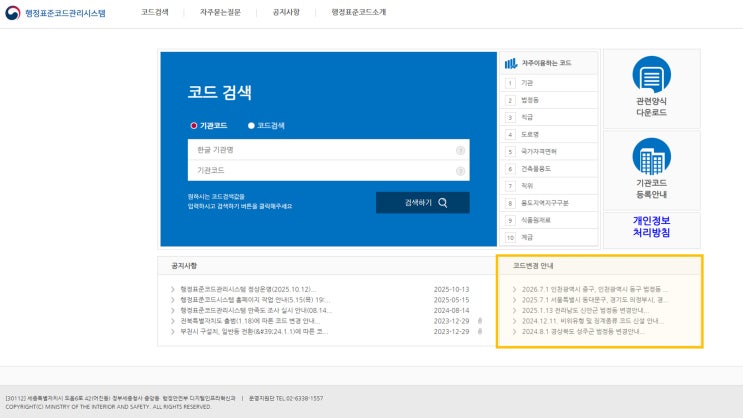The width and height of the screenshot is (743, 418).
Task: Click help icon in 한글 기관명 field
Action: tap(460, 150)
